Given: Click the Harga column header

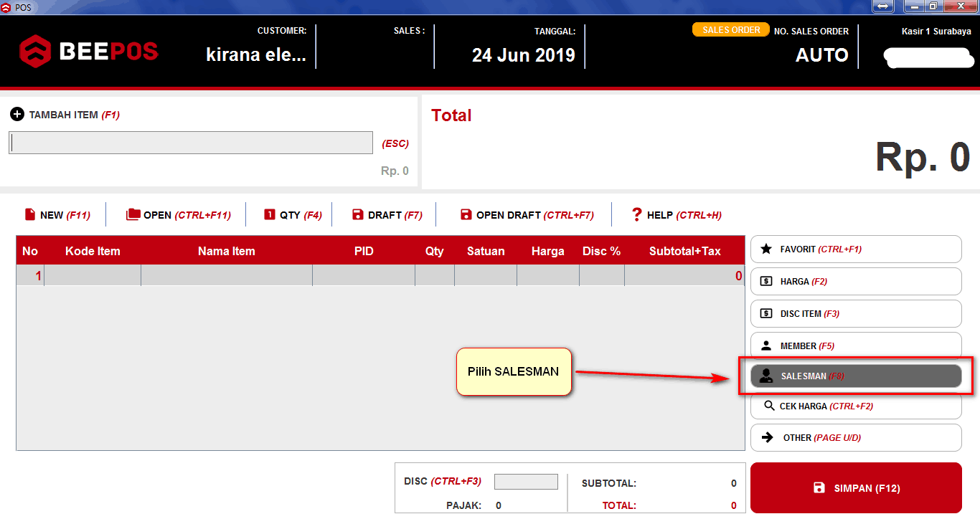Looking at the screenshot, I should tap(548, 251).
